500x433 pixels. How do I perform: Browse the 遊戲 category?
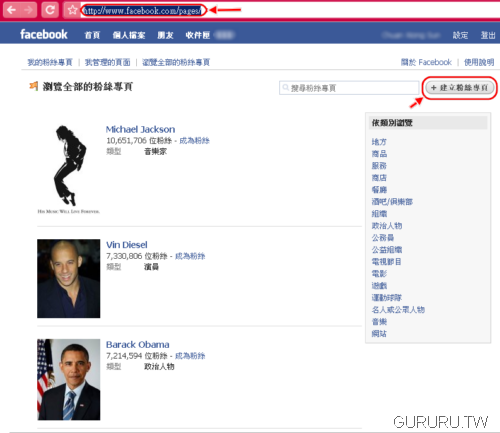pyautogui.click(x=379, y=286)
